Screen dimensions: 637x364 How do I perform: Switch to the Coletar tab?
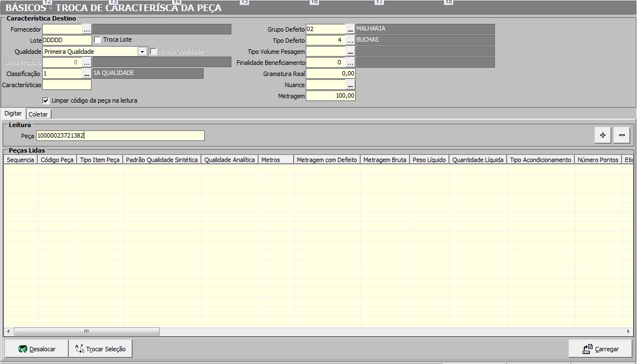(38, 114)
